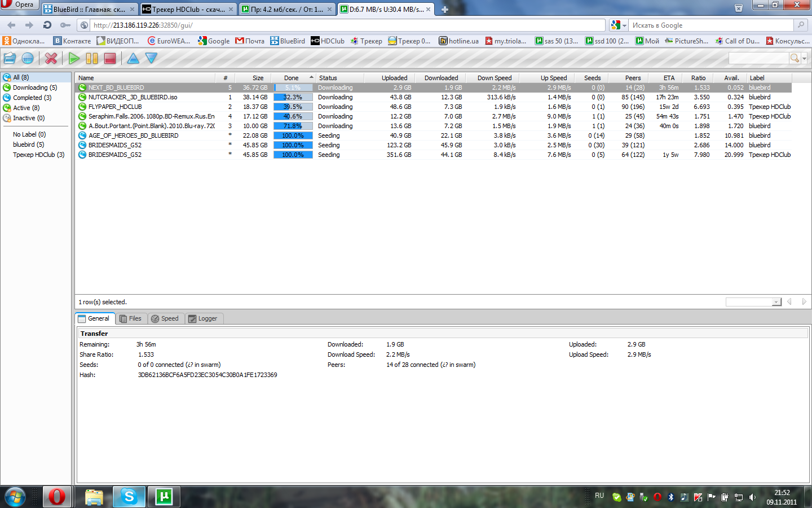Click the next page arrow below the list

804,302
